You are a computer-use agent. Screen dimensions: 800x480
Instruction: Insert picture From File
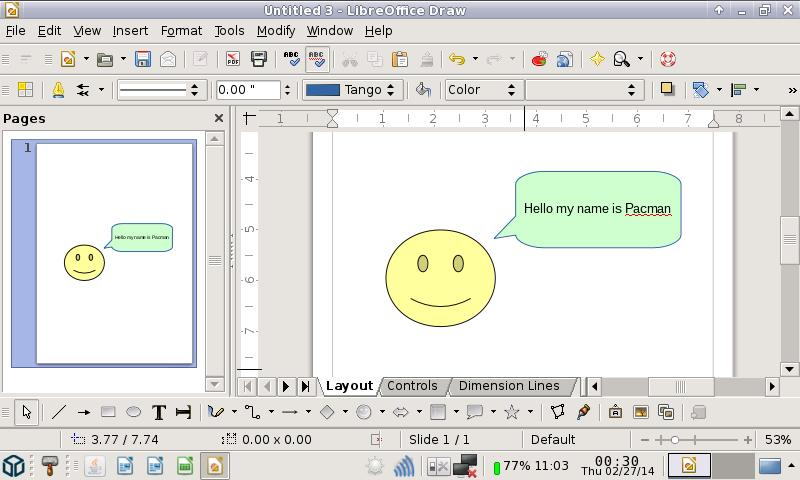coord(640,412)
